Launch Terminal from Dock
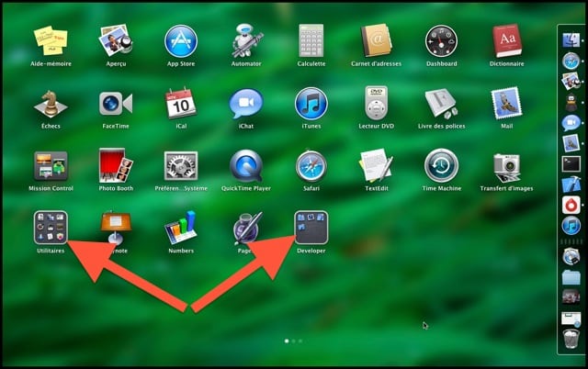Screen dimensions: 588x369 pos(571,163)
